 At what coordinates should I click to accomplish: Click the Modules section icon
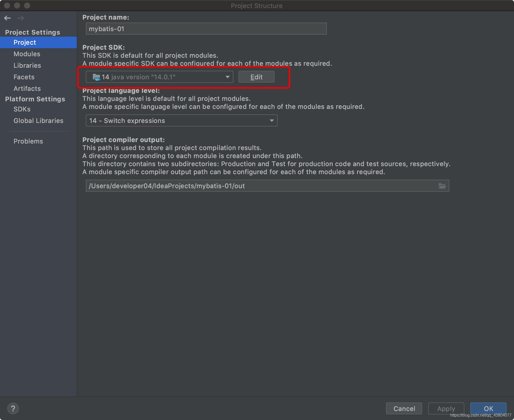pyautogui.click(x=27, y=54)
